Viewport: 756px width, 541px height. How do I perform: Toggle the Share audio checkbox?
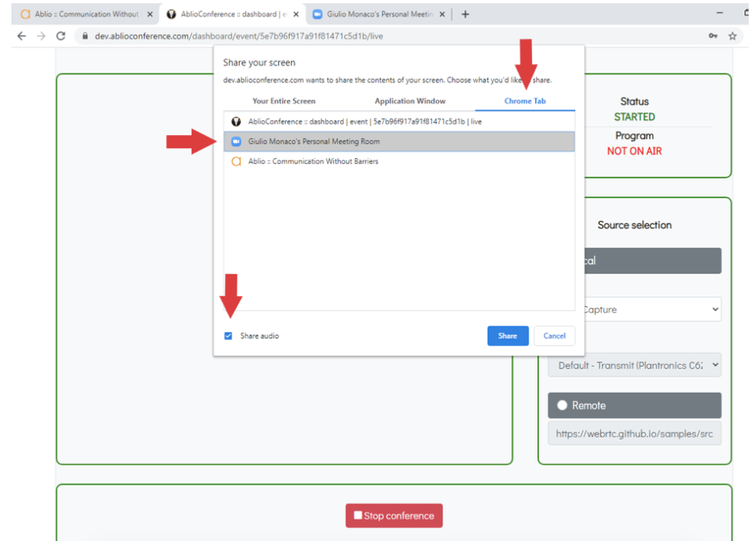[x=228, y=336]
